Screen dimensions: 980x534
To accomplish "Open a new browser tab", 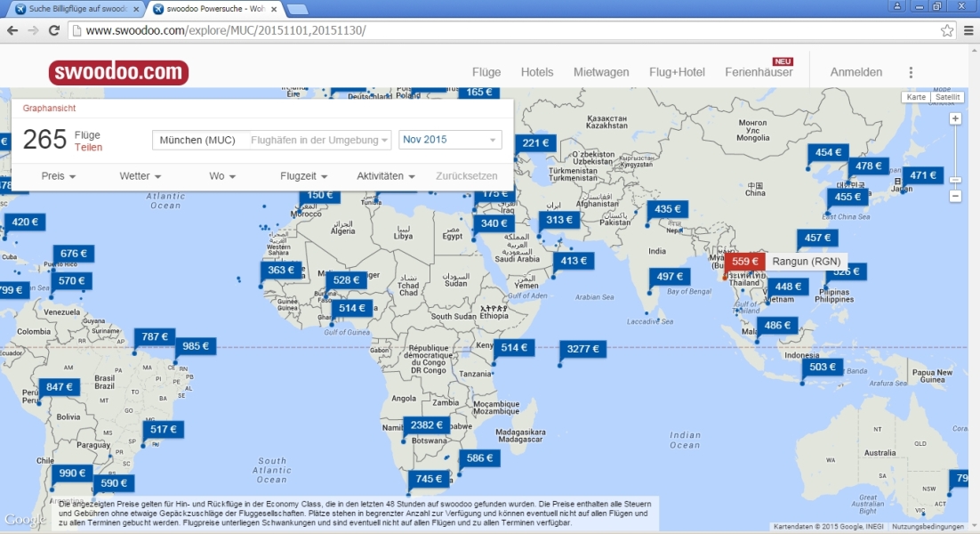I will pos(298,10).
